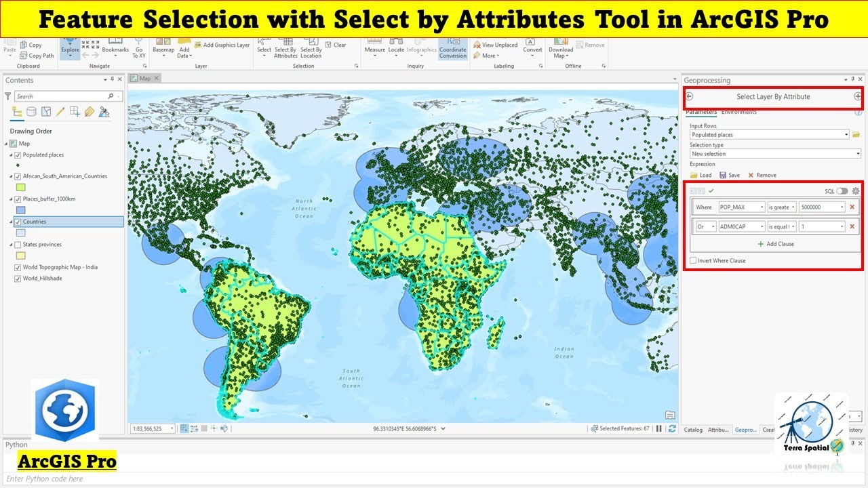Toggle World_Hillshade layer checkbox
Screen dimensions: 868x488
(x=18, y=279)
